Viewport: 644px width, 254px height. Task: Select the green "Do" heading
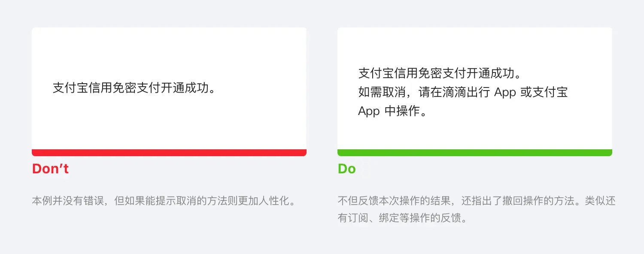[346, 169]
